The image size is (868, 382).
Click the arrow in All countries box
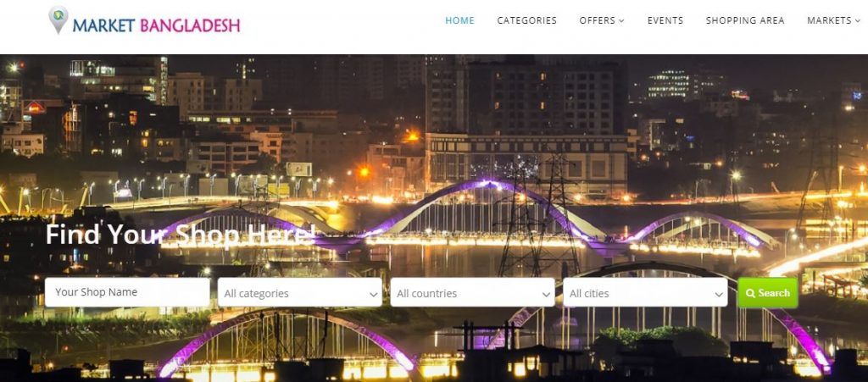tap(547, 295)
